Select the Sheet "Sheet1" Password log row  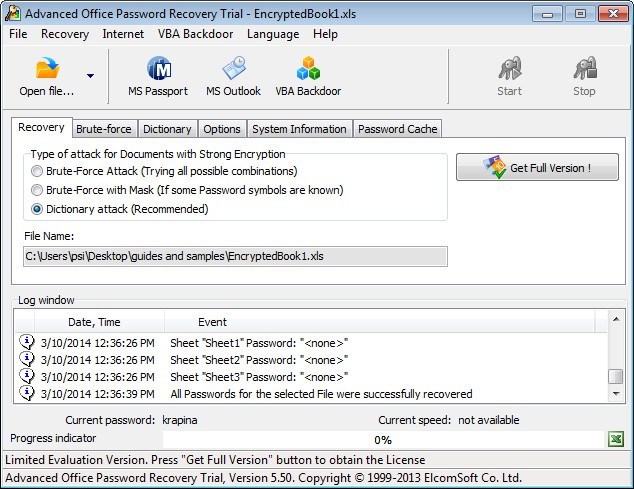(311, 343)
